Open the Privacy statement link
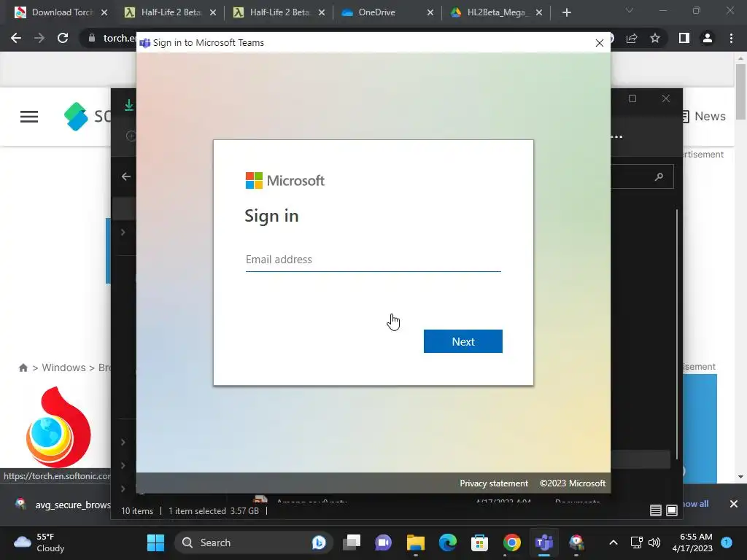747x560 pixels. coord(494,483)
